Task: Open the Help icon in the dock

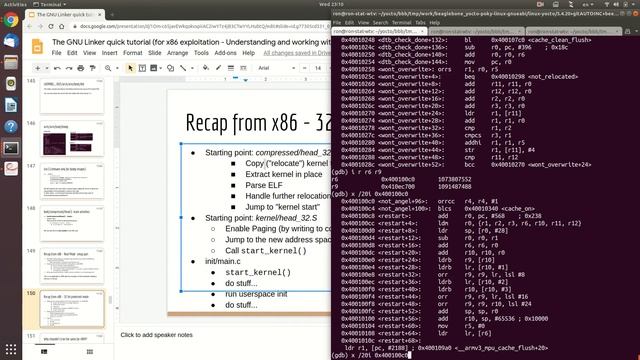Action: (x=11, y=127)
